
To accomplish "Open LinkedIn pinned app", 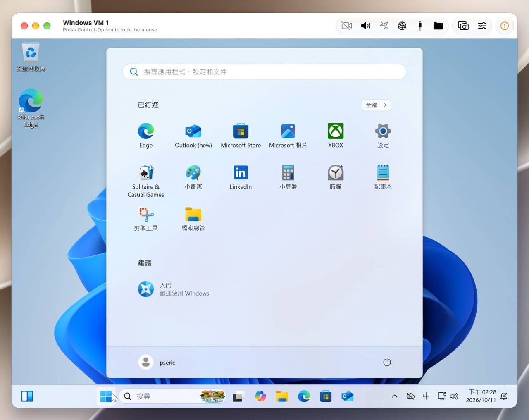I will (x=241, y=177).
